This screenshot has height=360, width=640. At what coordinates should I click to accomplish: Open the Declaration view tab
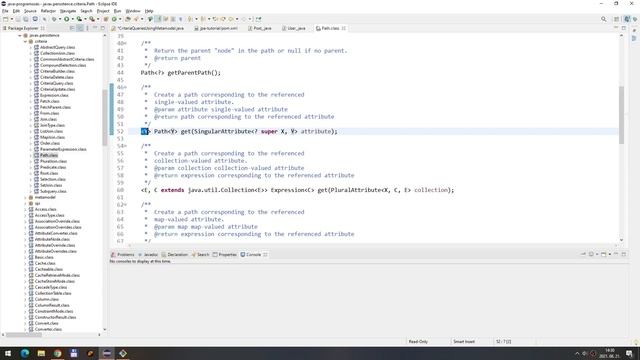tap(175, 254)
